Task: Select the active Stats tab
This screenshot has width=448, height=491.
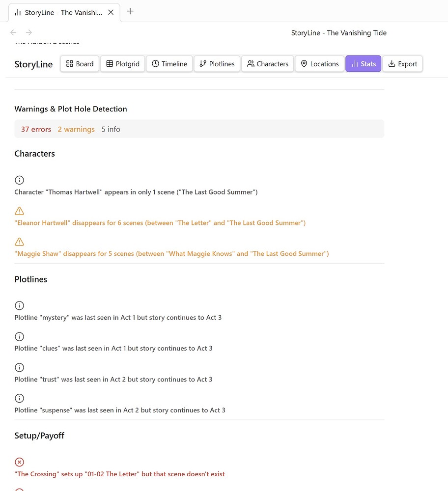Action: pos(363,63)
